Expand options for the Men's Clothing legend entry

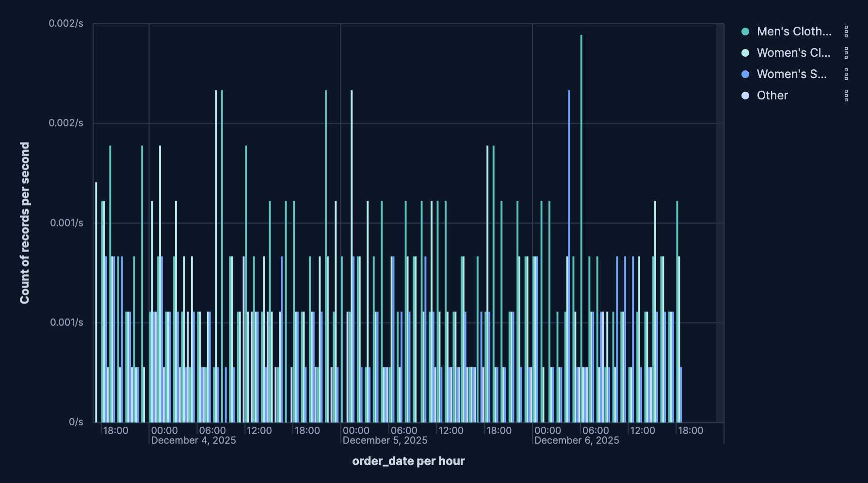[x=846, y=32]
